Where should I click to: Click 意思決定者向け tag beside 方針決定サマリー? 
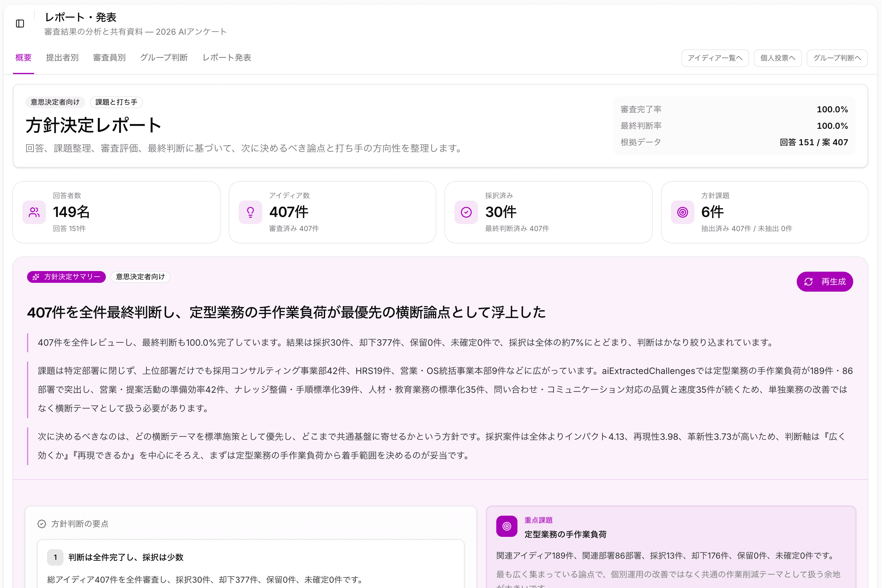click(140, 277)
